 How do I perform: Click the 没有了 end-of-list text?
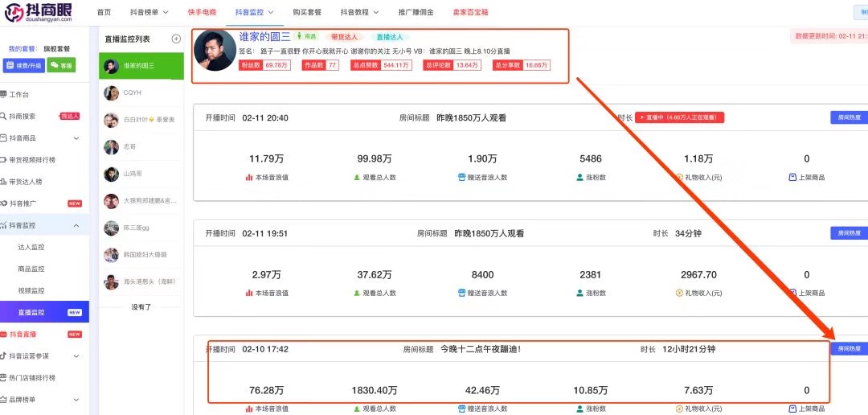point(141,306)
